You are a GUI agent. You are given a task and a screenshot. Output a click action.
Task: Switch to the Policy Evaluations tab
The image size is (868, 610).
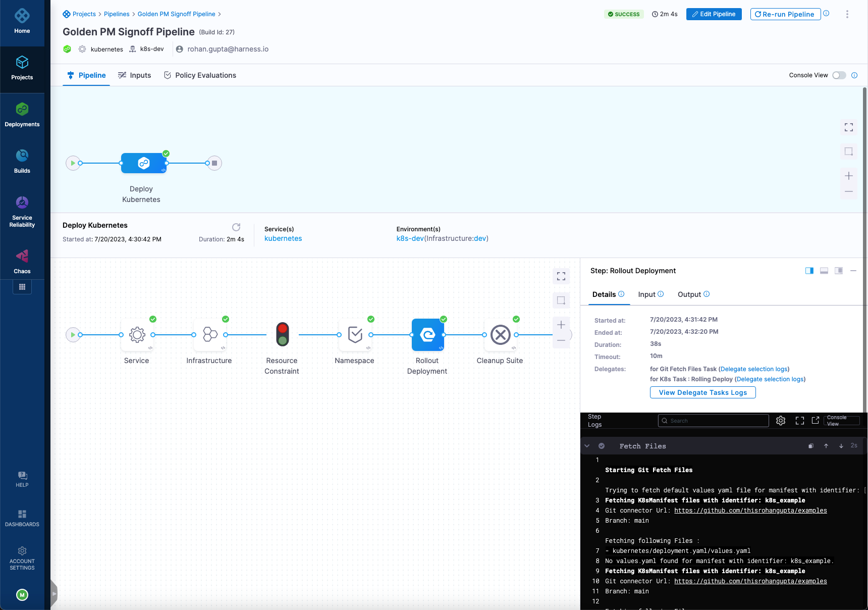pos(200,75)
